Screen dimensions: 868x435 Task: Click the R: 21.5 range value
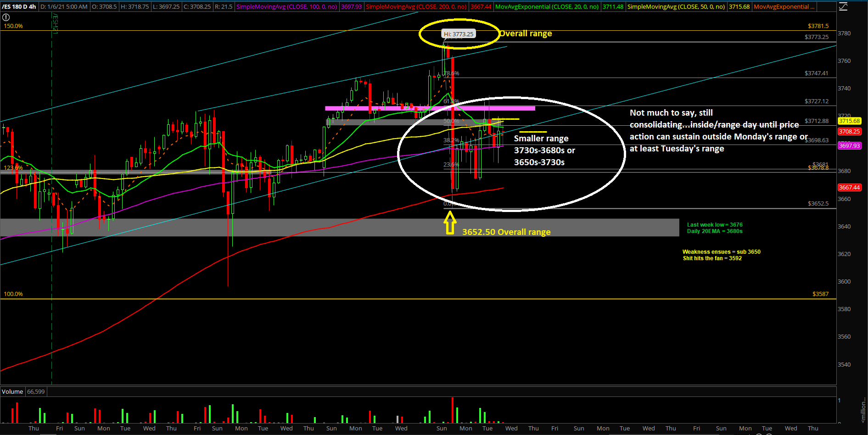pos(224,6)
